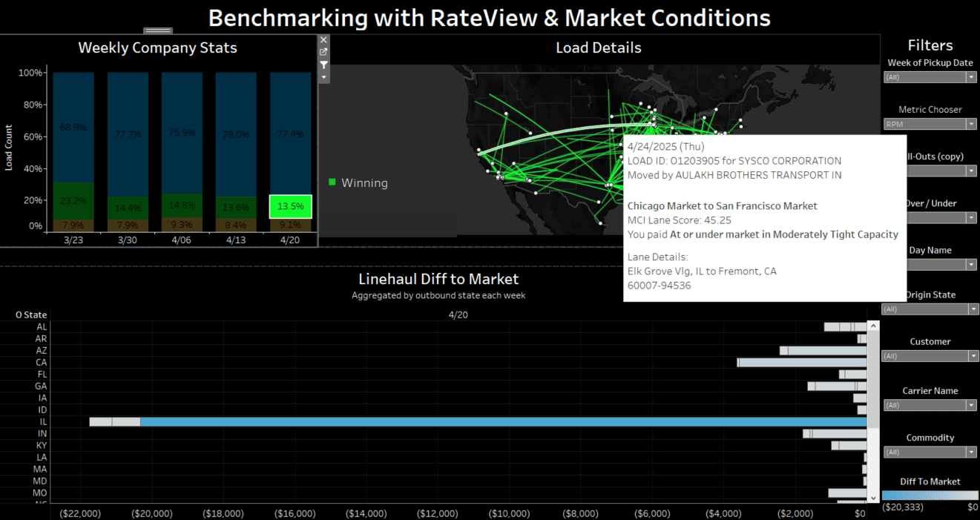
Task: Open the Origin State filter dropdown
Action: click(930, 309)
